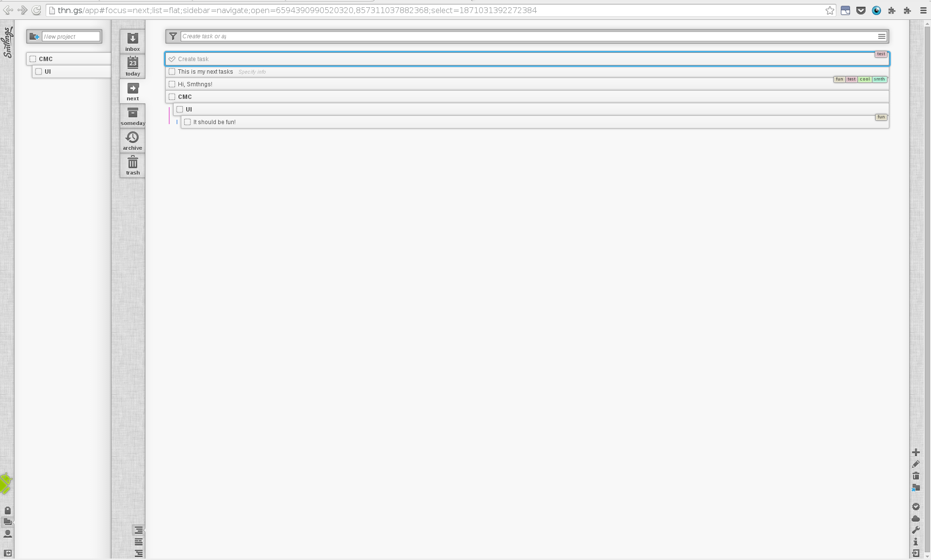Viewport: 931px width, 560px height.
Task: Select the CMC project in sidebar
Action: tap(45, 59)
